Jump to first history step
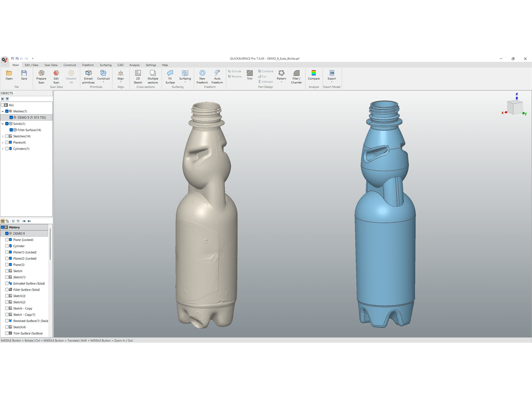532x399 pixels. pyautogui.click(x=24, y=221)
